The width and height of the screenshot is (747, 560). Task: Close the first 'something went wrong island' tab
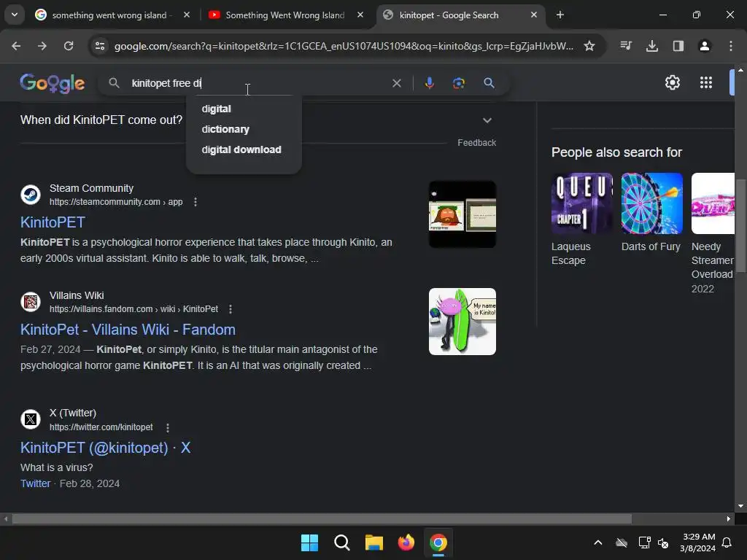click(187, 15)
